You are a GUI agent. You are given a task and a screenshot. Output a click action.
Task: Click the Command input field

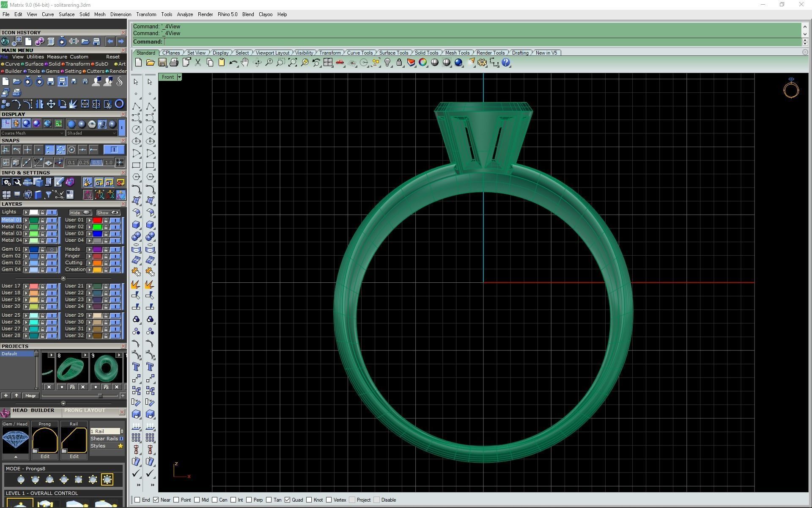(x=482, y=41)
